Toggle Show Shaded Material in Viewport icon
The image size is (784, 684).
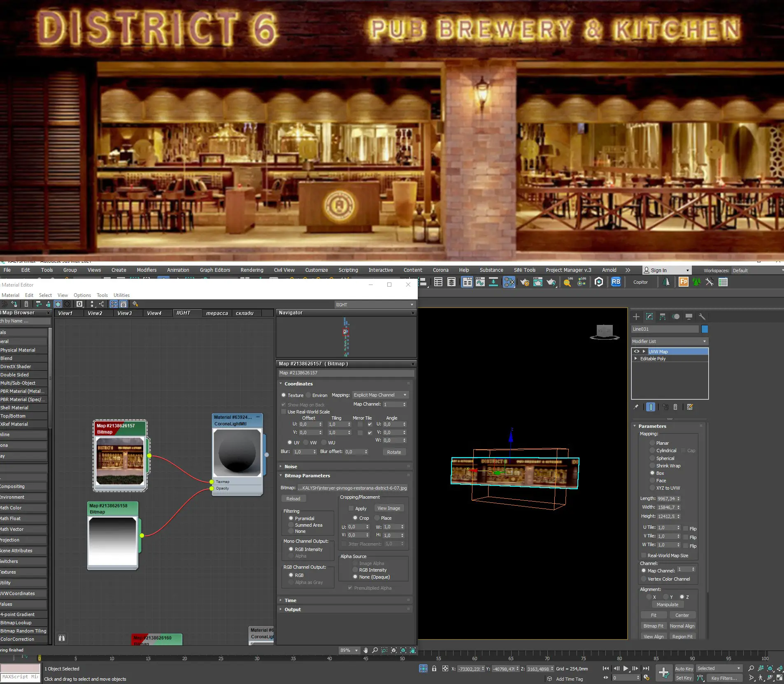point(58,304)
